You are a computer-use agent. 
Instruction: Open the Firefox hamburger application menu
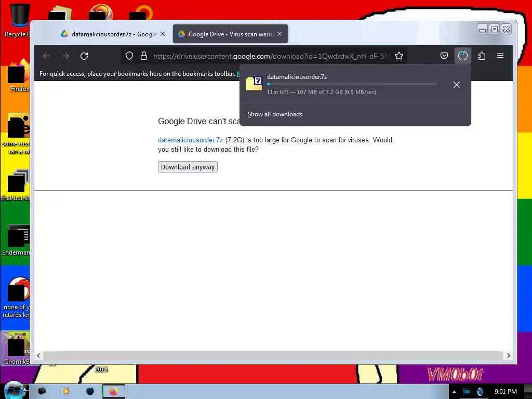point(500,56)
